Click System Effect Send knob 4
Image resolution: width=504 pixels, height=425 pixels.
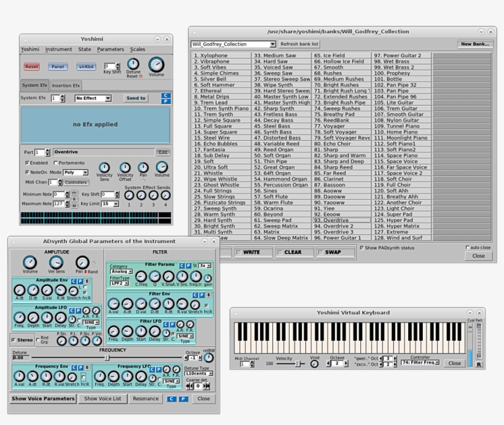pos(165,196)
